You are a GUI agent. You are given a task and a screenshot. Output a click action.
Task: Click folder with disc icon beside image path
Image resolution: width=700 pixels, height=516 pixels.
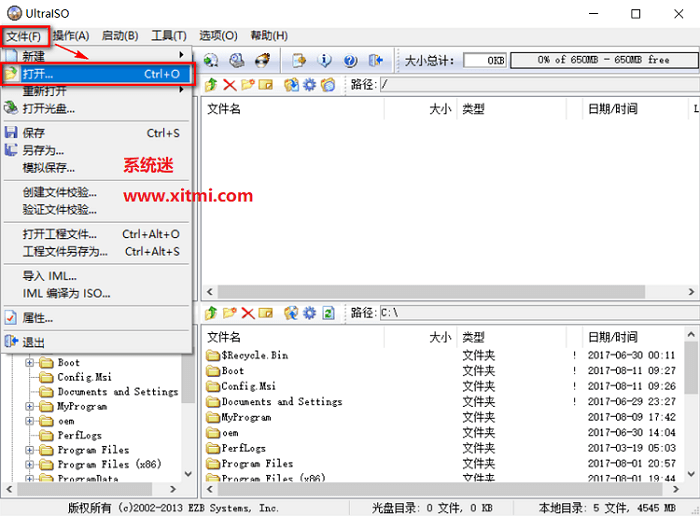(328, 84)
